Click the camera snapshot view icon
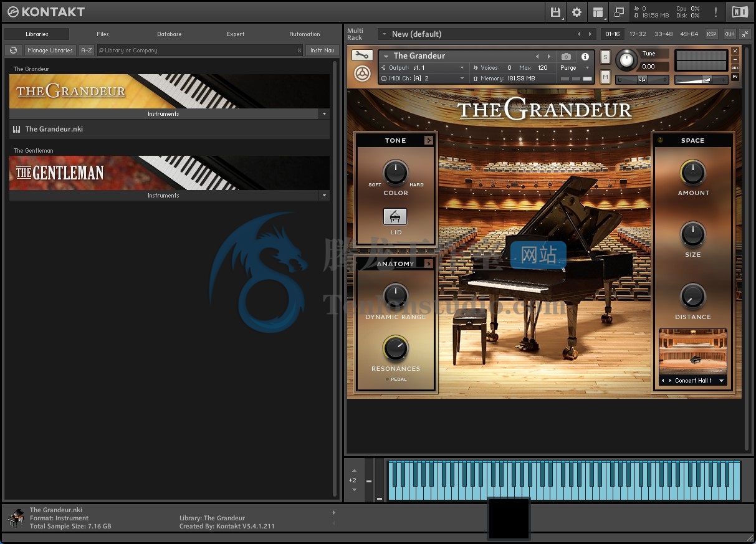Viewport: 756px width, 544px height. pyautogui.click(x=566, y=57)
